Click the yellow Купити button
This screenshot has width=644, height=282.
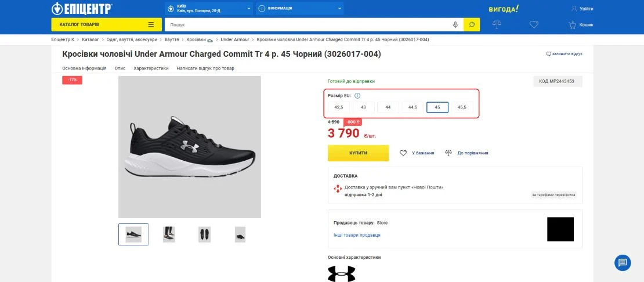pos(358,153)
